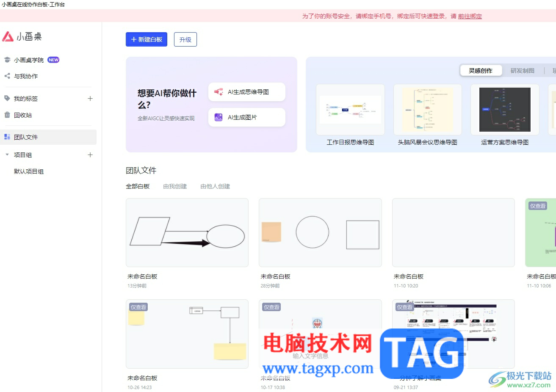The image size is (556, 392).
Task: Open 我的标签 section
Action: point(26,99)
